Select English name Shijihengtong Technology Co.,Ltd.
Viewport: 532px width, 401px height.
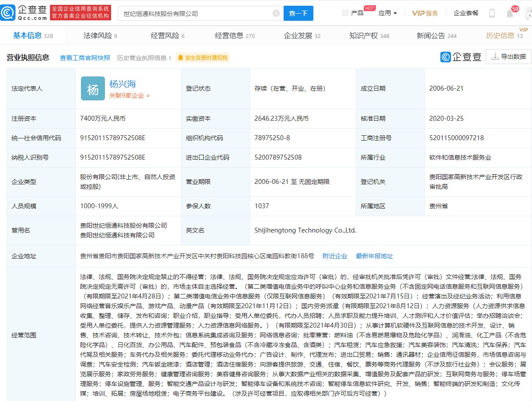(305, 230)
